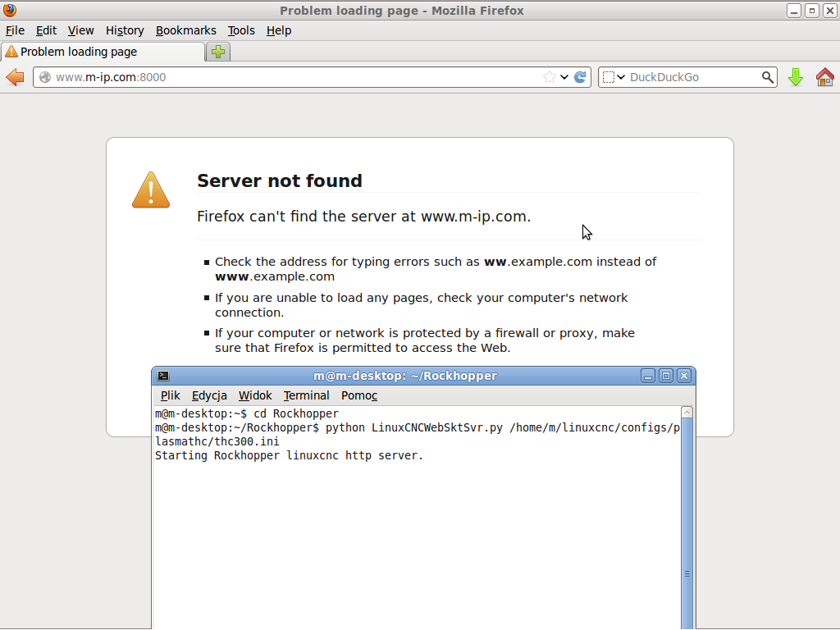Open the View menu in Firefox
Image resolution: width=840 pixels, height=630 pixels.
(81, 30)
